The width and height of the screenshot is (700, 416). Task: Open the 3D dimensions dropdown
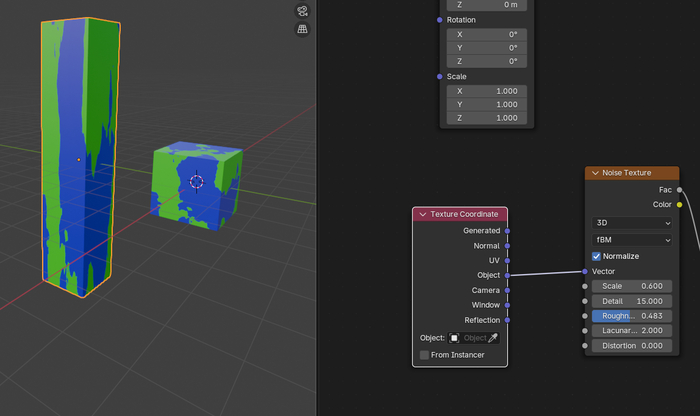point(631,223)
